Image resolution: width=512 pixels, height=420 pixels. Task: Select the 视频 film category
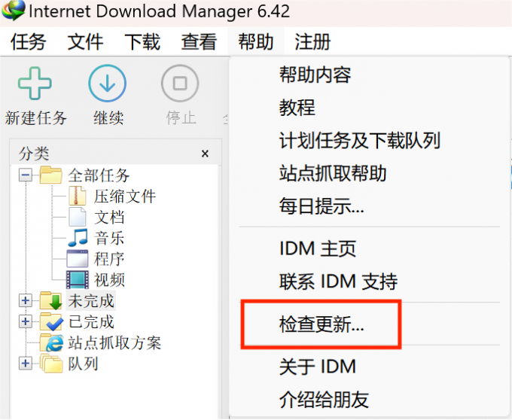78,280
